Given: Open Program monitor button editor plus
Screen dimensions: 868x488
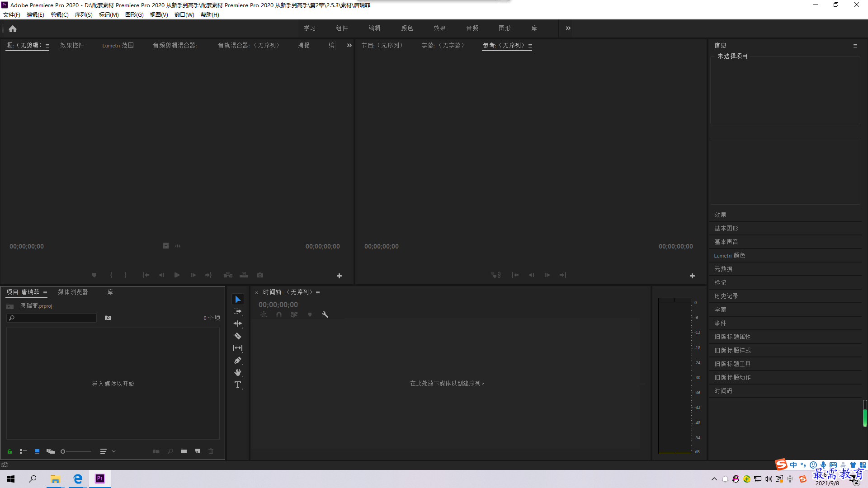Looking at the screenshot, I should pyautogui.click(x=692, y=276).
